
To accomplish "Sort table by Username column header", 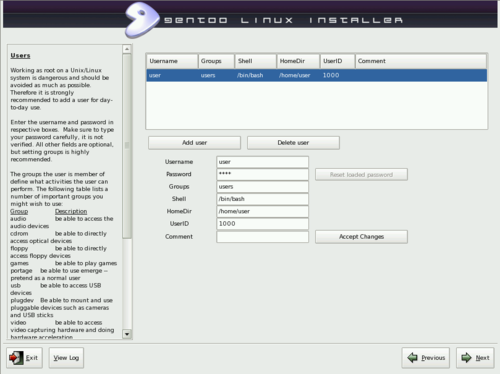I will 172,61.
